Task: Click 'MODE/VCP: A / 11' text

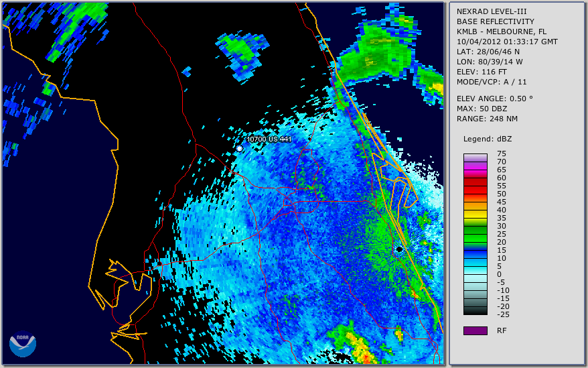Action: [x=492, y=82]
